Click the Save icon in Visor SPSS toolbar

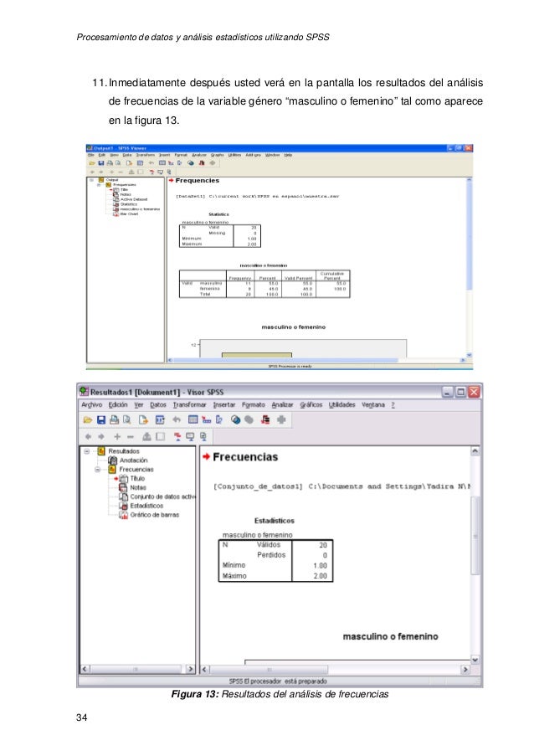100,420
